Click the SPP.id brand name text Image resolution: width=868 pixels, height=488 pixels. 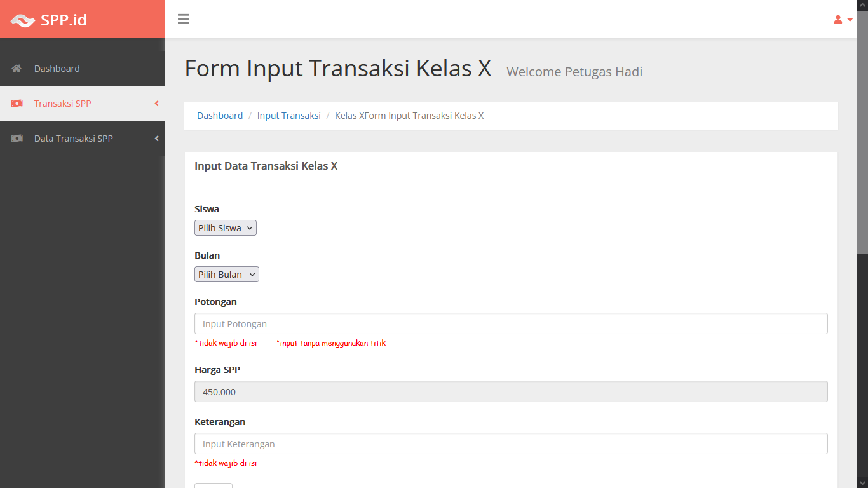pyautogui.click(x=64, y=20)
